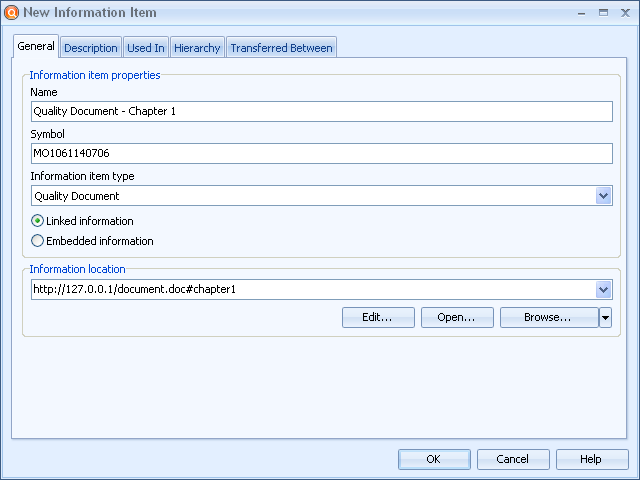Click inside the Name text field
This screenshot has height=480, width=640.
tap(321, 112)
